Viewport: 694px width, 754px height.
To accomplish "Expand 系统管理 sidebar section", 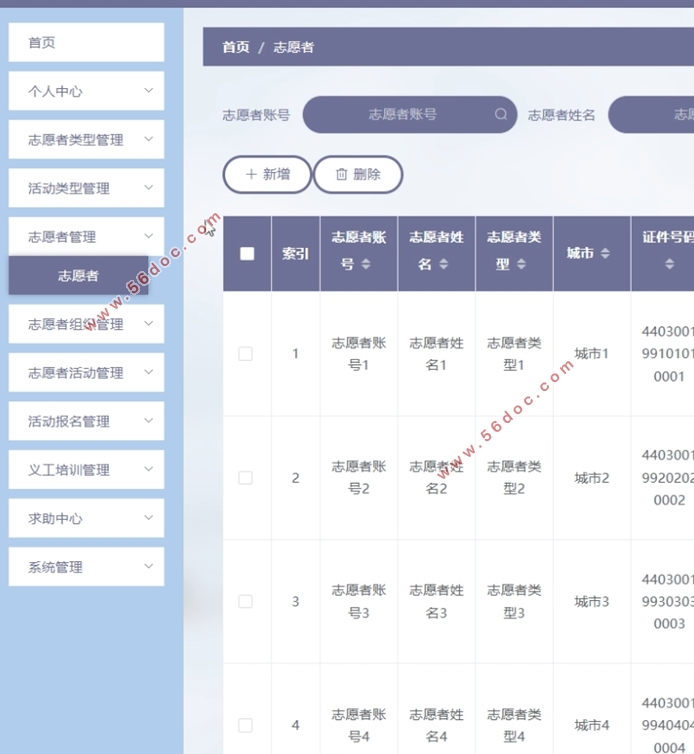I will pyautogui.click(x=148, y=567).
